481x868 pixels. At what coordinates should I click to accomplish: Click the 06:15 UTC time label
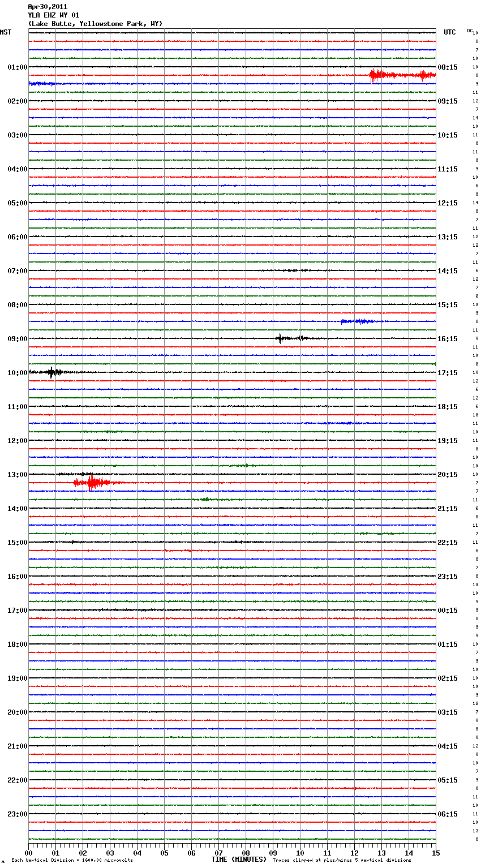click(x=448, y=814)
